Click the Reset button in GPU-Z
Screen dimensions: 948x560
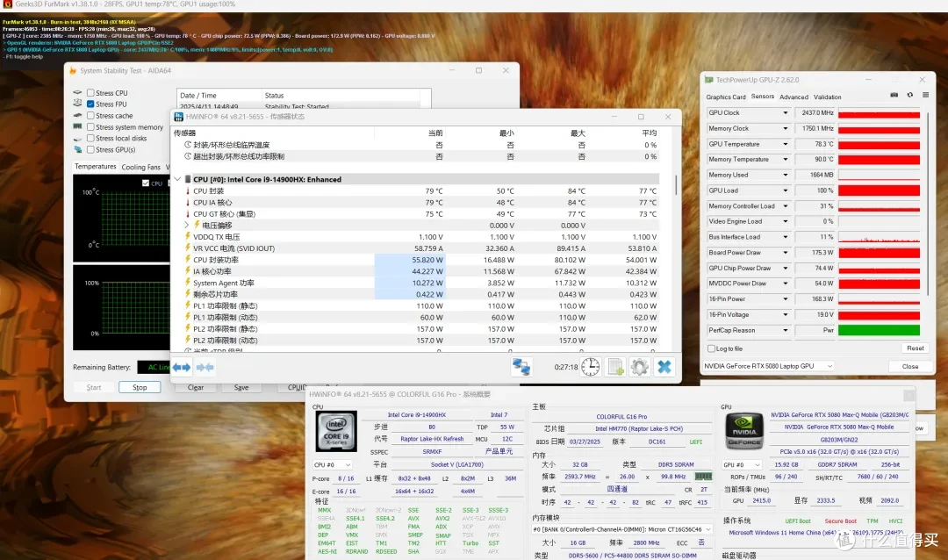pos(915,348)
